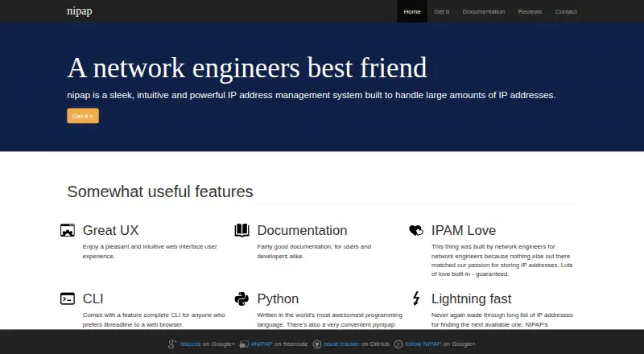The width and height of the screenshot is (644, 354).
Task: Click the Great UX heading
Action: pos(110,230)
